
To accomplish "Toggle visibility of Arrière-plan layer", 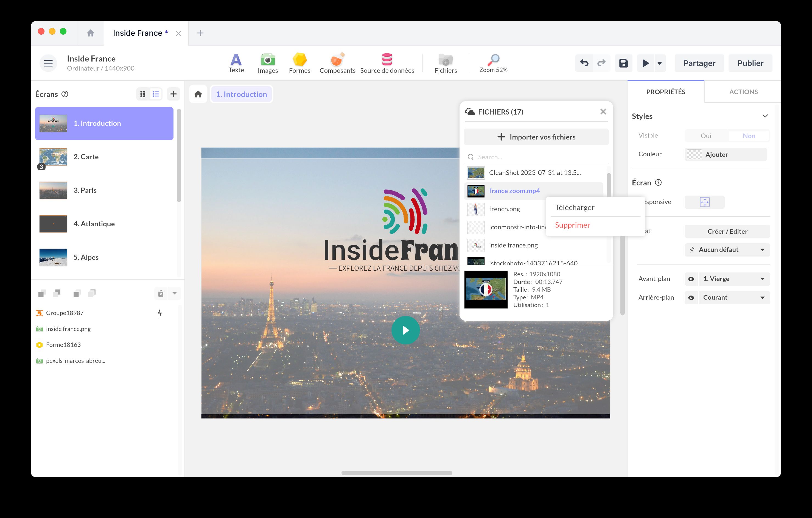I will click(691, 297).
